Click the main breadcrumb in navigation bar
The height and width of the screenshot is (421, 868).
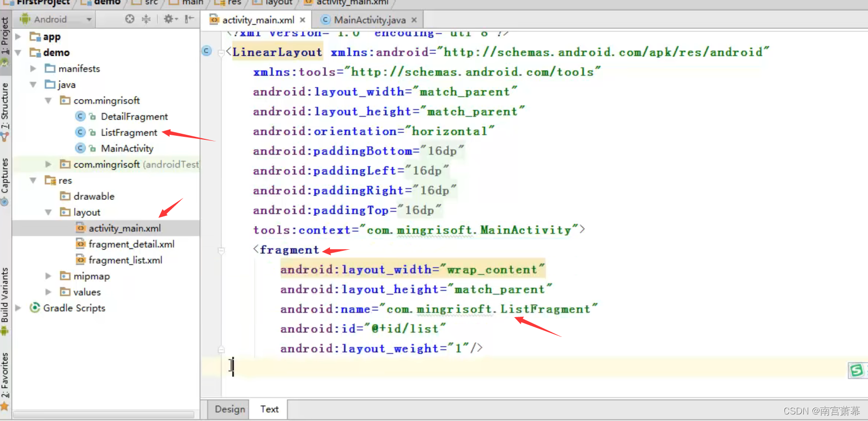click(x=193, y=3)
